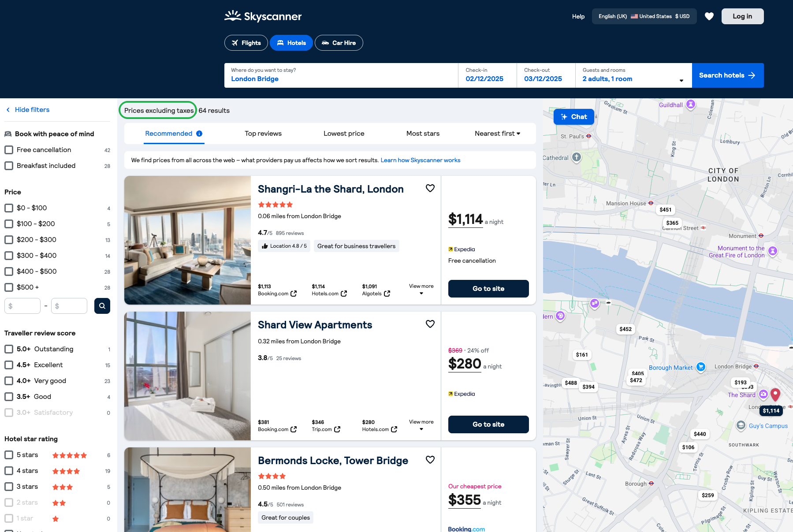Tick the $200 - $300 price checkbox
Image resolution: width=793 pixels, height=532 pixels.
pos(9,240)
